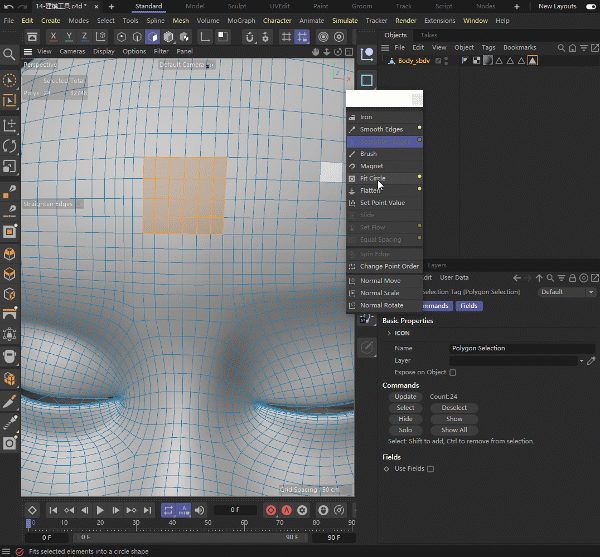Select the Fit Circle tool

(x=372, y=178)
